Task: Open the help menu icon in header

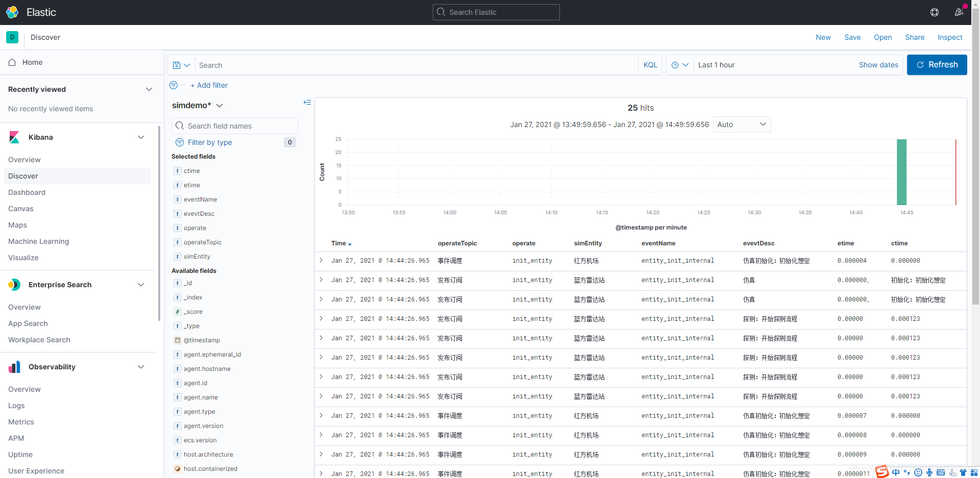Action: coord(935,12)
